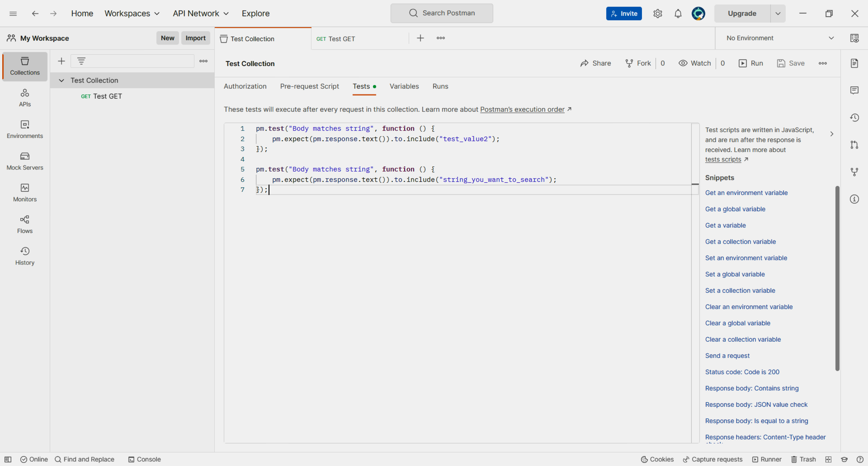Expand the Workspaces dropdown menu

click(132, 14)
